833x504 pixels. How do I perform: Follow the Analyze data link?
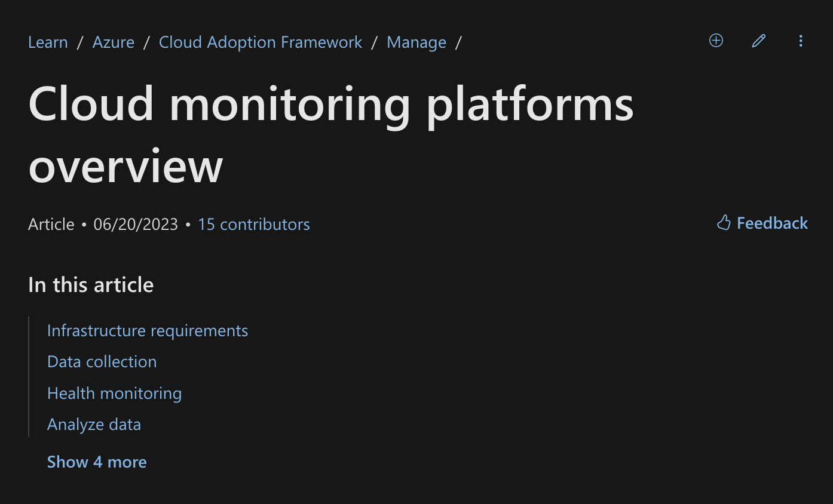(94, 424)
